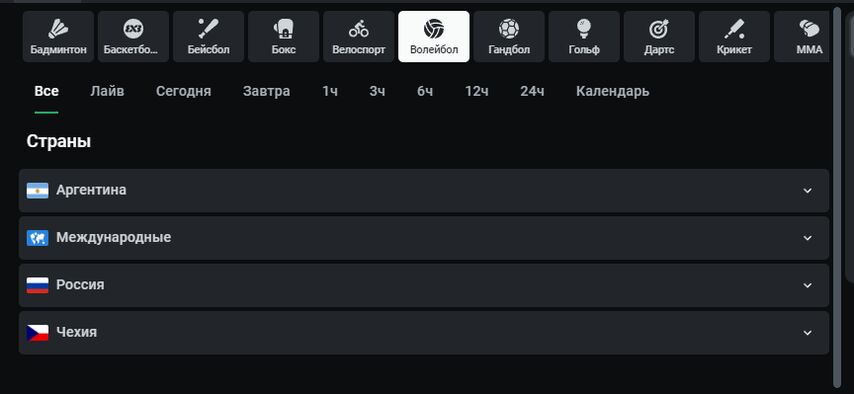This screenshot has height=394, width=854.
Task: Filter matches by 12ч timeframe
Action: coord(477,91)
